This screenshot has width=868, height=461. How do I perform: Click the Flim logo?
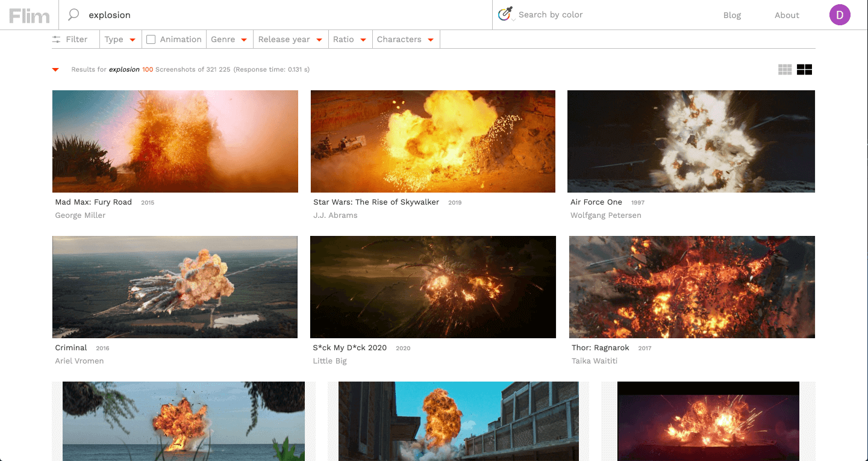(x=29, y=15)
